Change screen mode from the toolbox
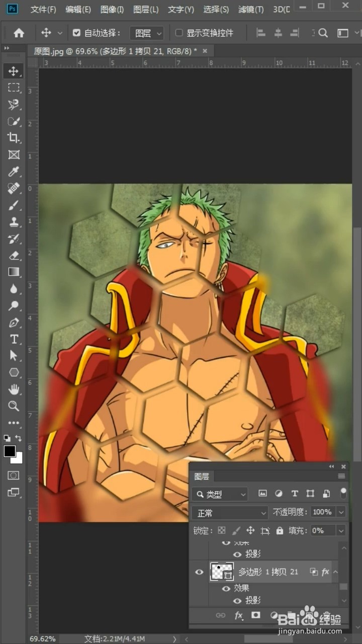The image size is (362, 644). (14, 492)
